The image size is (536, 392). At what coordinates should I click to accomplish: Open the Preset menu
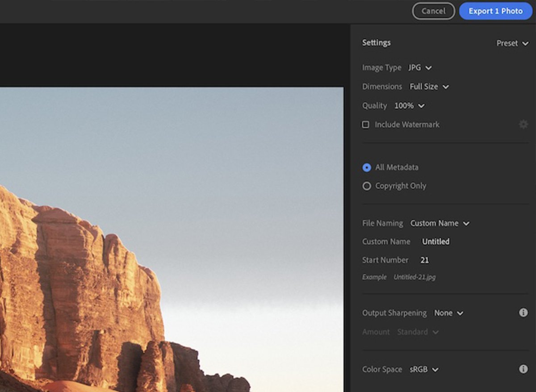pos(512,43)
